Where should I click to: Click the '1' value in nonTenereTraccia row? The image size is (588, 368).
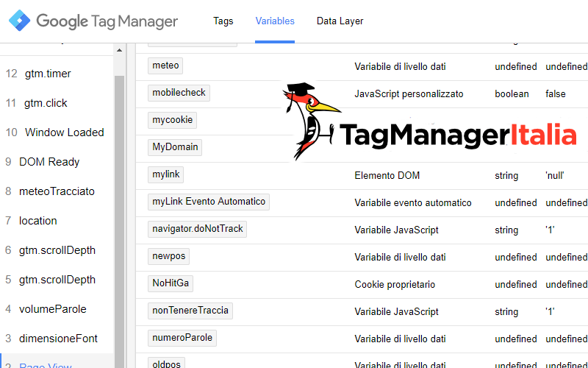[x=550, y=311]
